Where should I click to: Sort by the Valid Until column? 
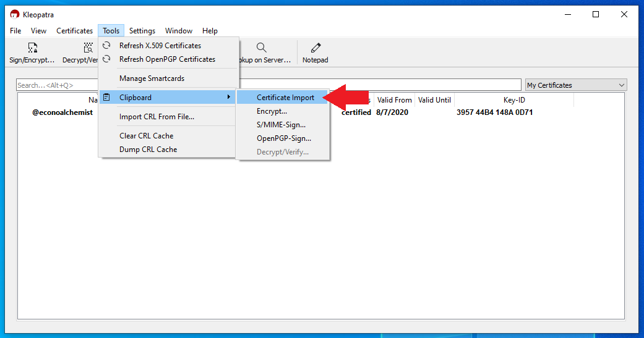tap(434, 99)
